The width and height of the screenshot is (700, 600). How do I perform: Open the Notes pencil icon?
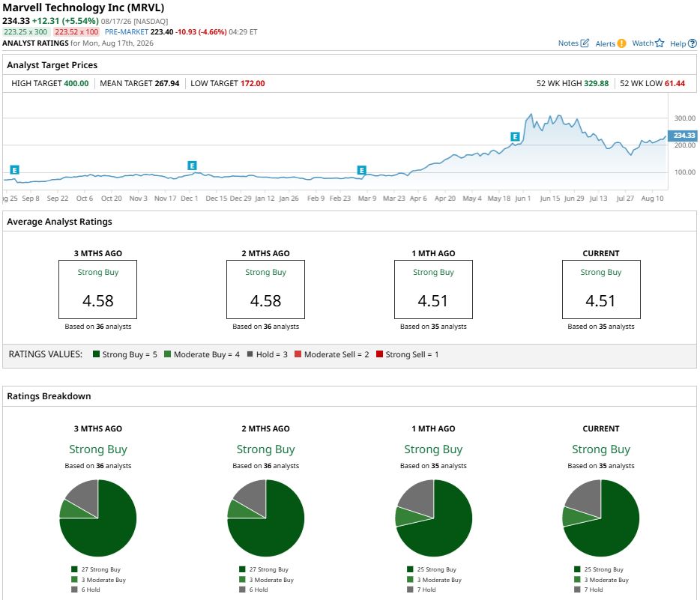point(585,43)
